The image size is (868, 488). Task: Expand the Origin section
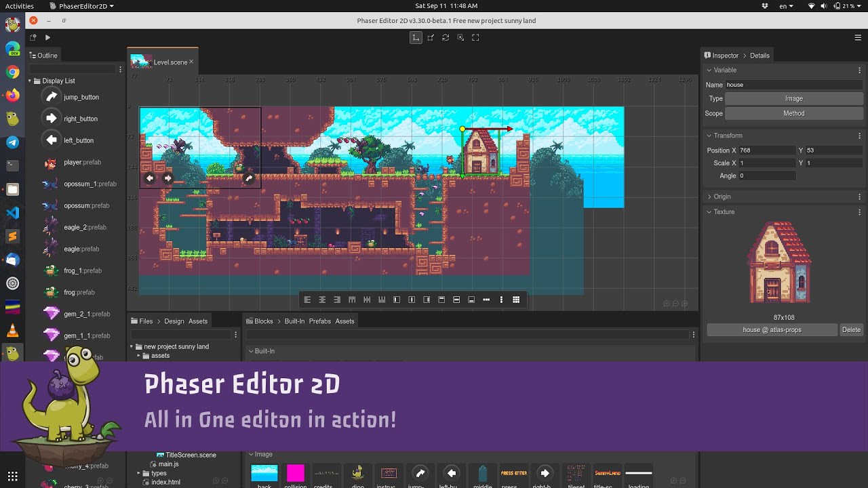click(x=709, y=197)
